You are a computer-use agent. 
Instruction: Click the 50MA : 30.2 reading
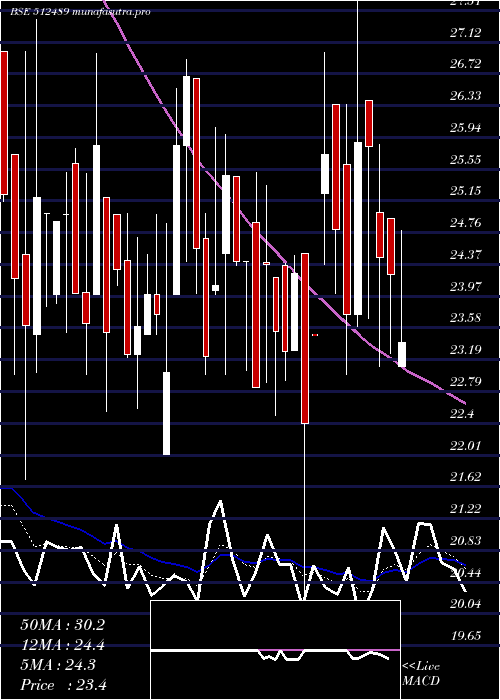click(x=62, y=625)
